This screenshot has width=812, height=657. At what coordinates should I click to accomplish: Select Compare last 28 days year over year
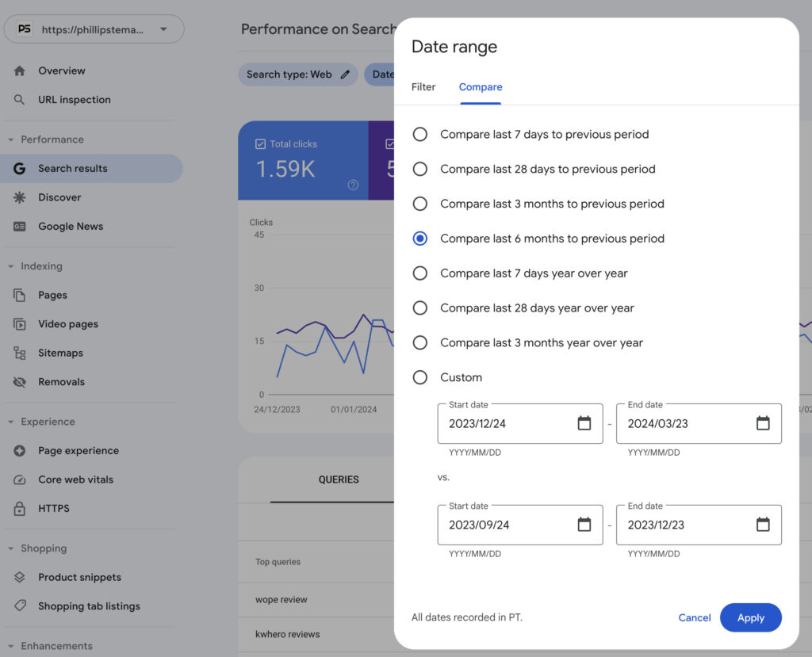420,308
